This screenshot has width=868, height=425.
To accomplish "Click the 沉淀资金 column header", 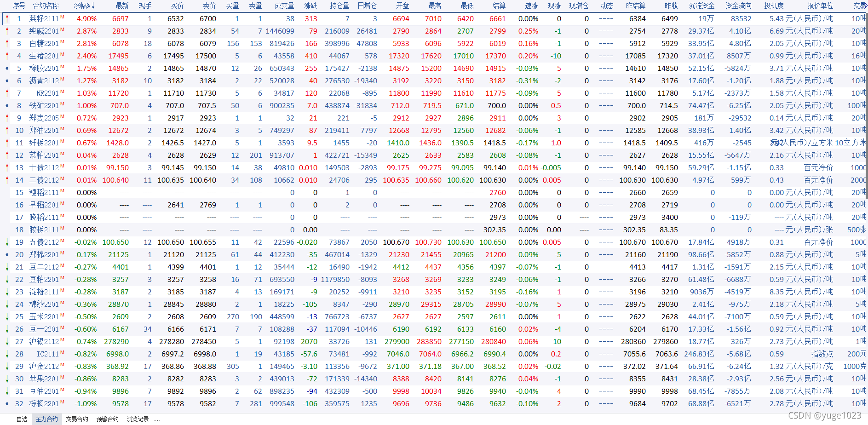I will [701, 6].
